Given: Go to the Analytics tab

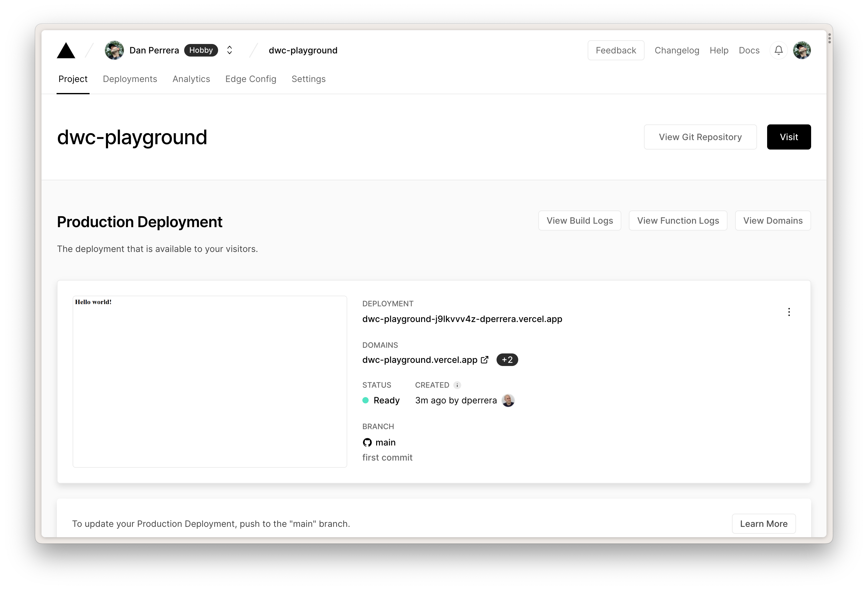Looking at the screenshot, I should click(x=191, y=79).
